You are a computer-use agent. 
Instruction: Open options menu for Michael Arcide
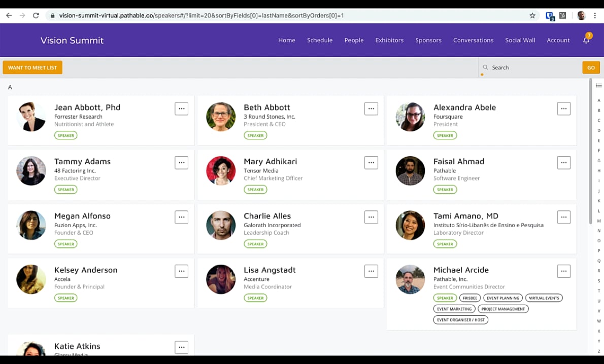[563, 271]
